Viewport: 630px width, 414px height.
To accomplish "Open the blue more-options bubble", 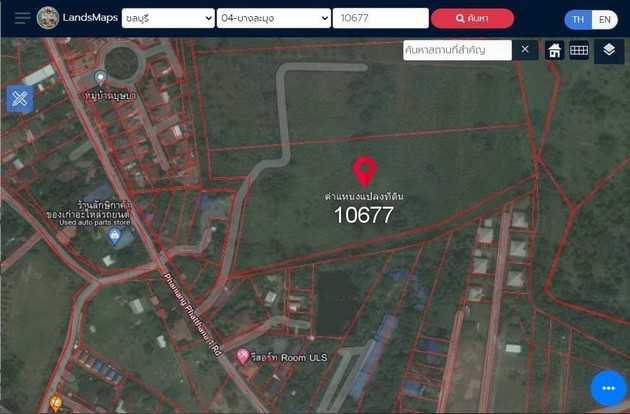I will pos(608,388).
